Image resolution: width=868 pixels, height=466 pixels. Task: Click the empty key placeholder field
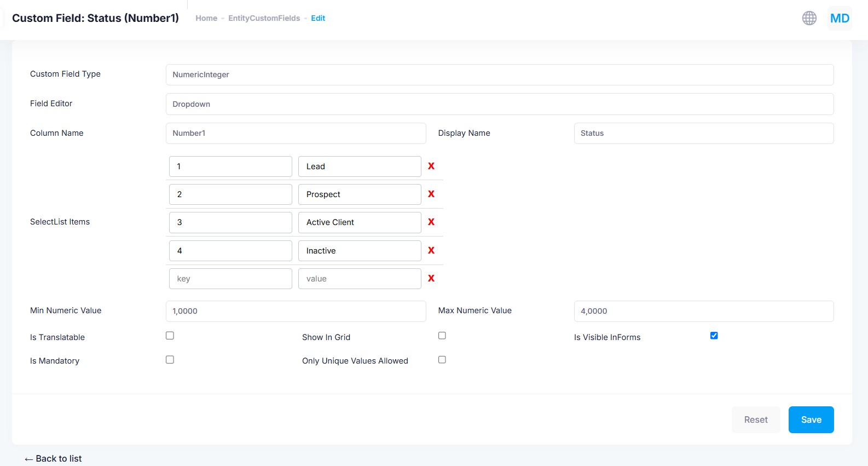tap(230, 279)
